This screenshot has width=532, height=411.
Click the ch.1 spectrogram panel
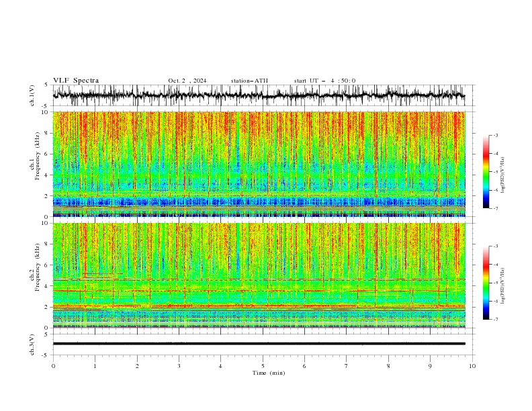pyautogui.click(x=259, y=164)
